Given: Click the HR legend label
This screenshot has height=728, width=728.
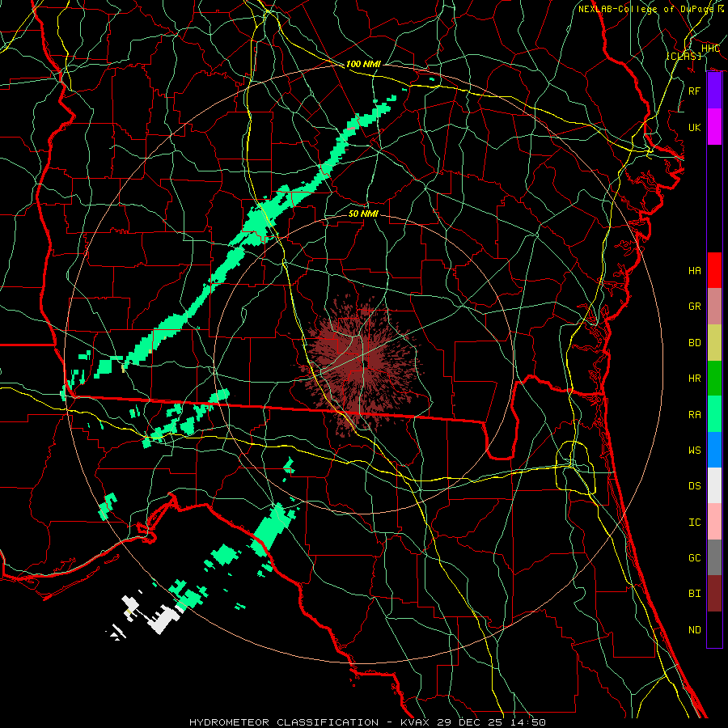Looking at the screenshot, I should pos(695,379).
